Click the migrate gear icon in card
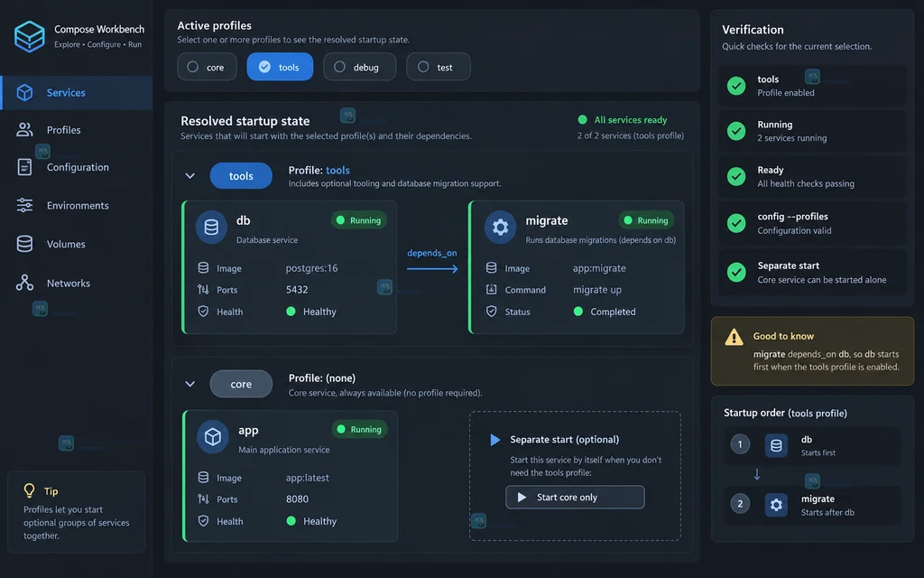924x578 pixels. point(500,227)
